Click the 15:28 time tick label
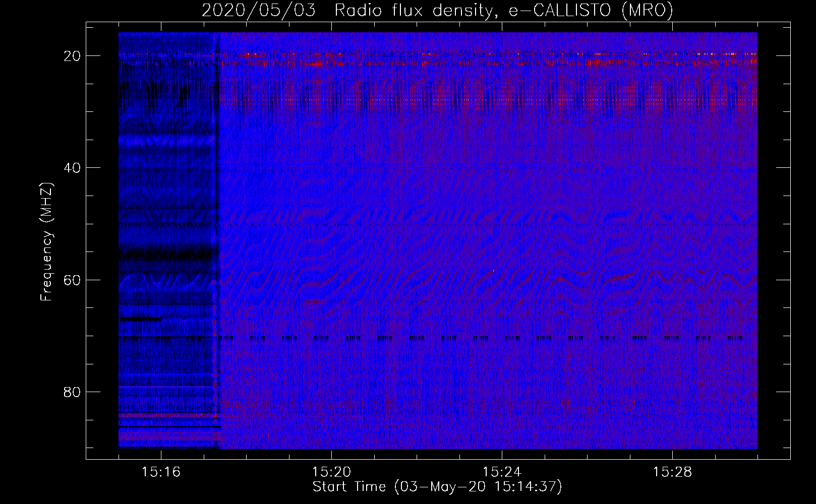Image resolution: width=816 pixels, height=504 pixels. tap(672, 472)
